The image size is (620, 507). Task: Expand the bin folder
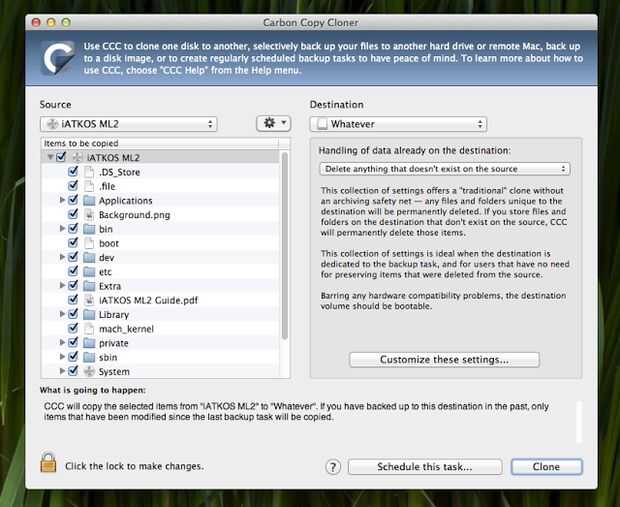[62, 229]
